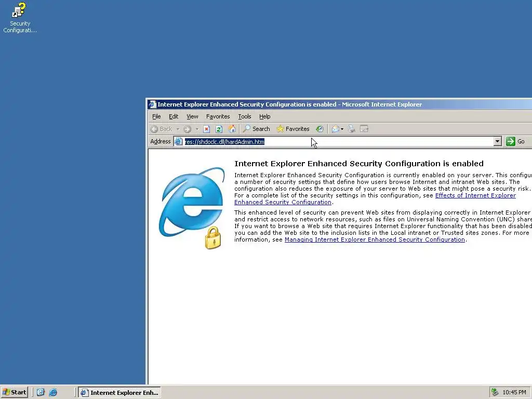Follow Managing Internet Explorer Enhanced Security Configuration link

click(375, 240)
